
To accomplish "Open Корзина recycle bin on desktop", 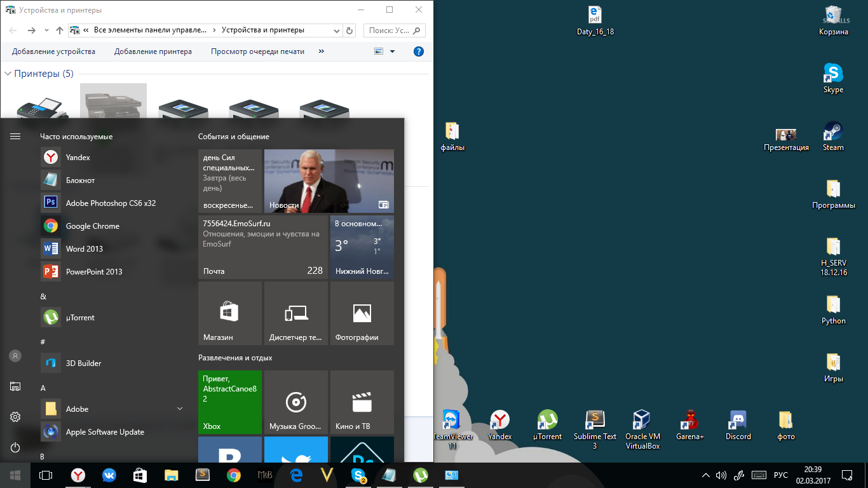I will pos(834,21).
